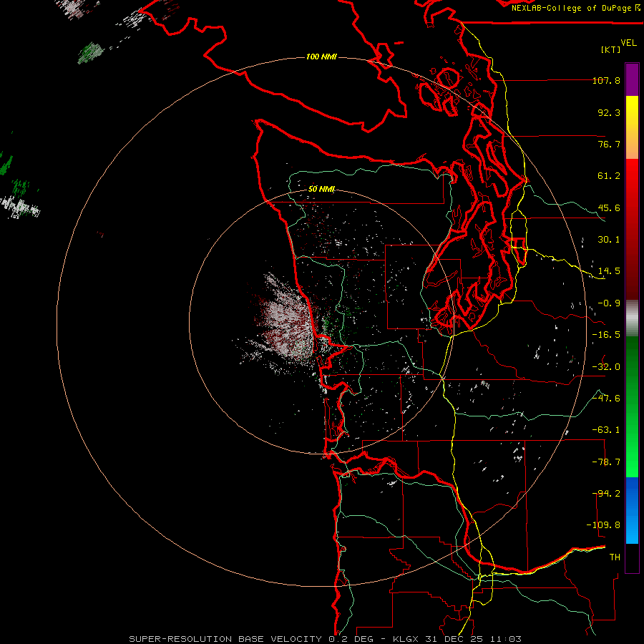Click the gray near-zero segment of the color bar
This screenshot has width=644, height=644.
[x=632, y=318]
